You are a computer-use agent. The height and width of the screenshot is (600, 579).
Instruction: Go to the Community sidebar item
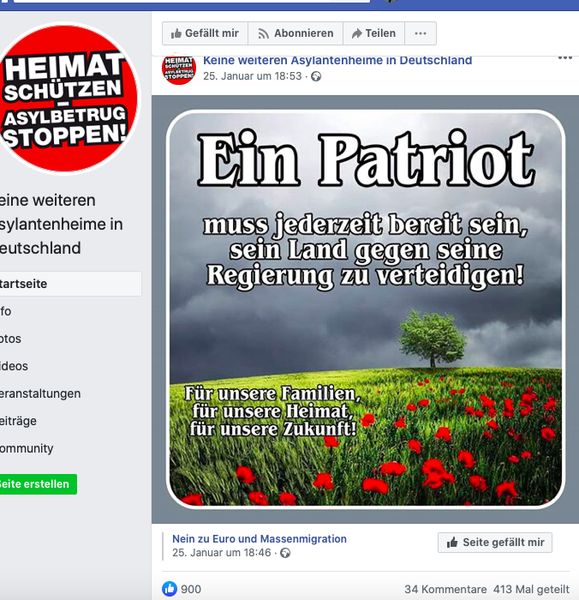26,448
